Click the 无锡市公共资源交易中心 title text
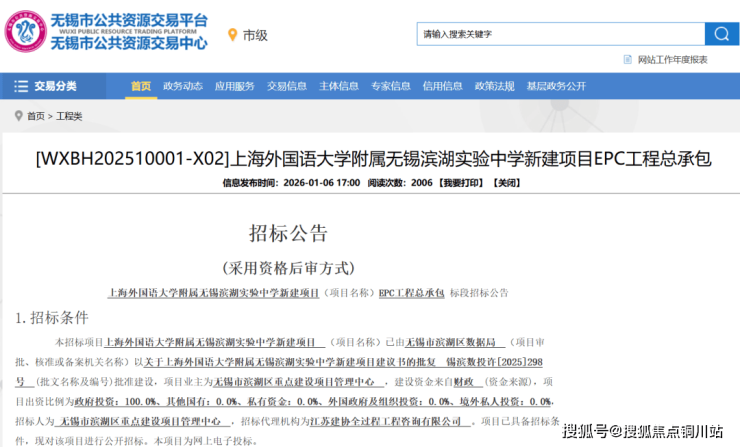 tap(129, 43)
